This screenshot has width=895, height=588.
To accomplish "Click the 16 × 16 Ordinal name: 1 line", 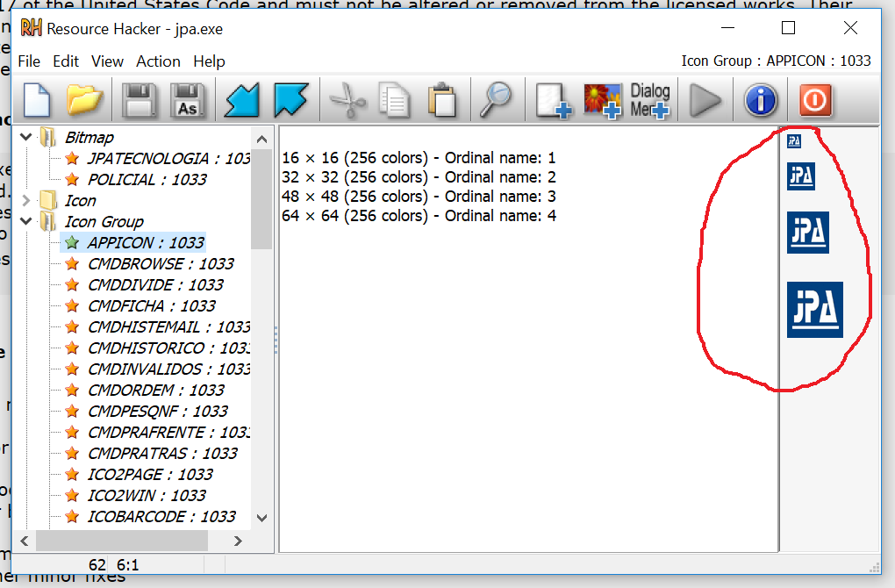I will pos(419,158).
